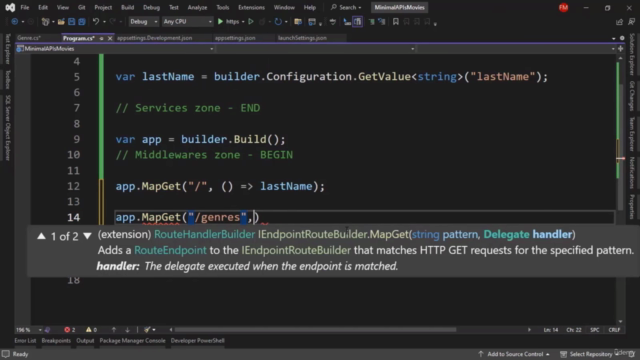The image size is (640, 360).
Task: Click the horizontal scrollbar of the editor
Action: tap(315, 329)
